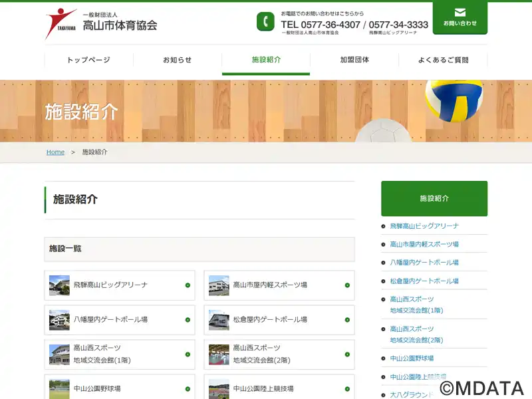The height and width of the screenshot is (399, 532).
Task: Open よくあるご質問 navigation item
Action: (443, 60)
